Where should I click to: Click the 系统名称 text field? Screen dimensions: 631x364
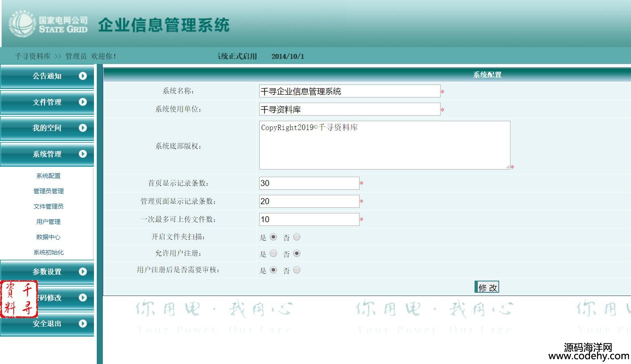(349, 91)
